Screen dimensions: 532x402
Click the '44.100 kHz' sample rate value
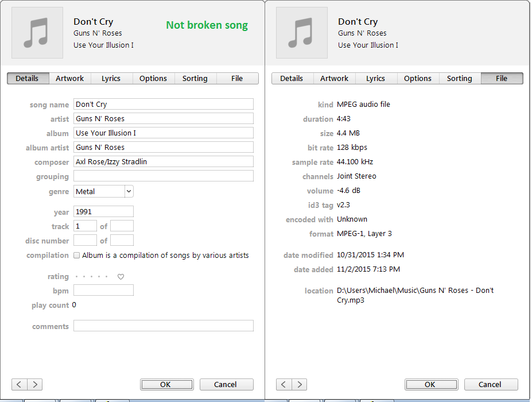[355, 162]
